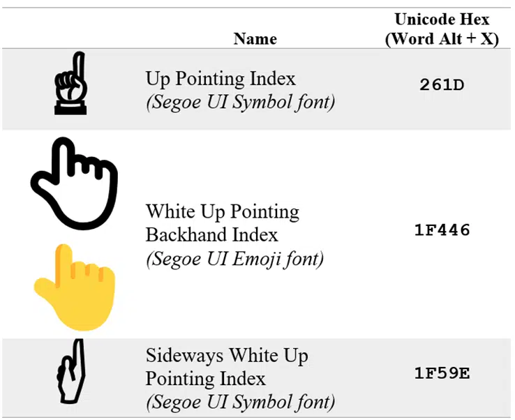The width and height of the screenshot is (515, 420).
Task: Click the yellow emoji backhand index pointing up
Action: pos(75,287)
